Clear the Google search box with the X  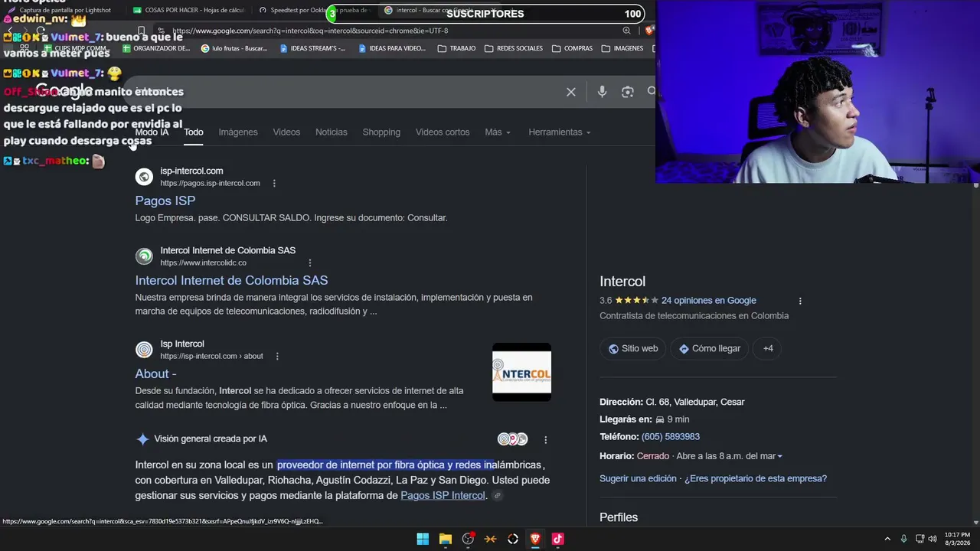tap(570, 92)
